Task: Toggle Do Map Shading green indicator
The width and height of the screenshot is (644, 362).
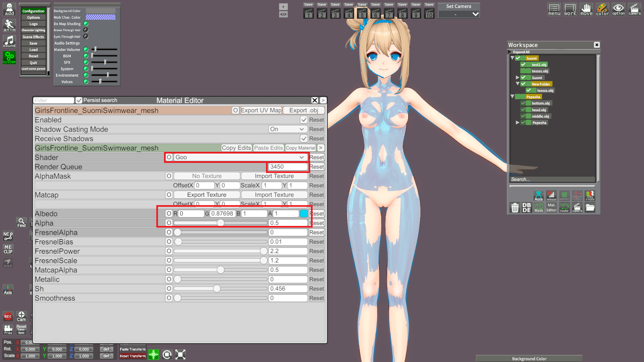Action: tap(86, 24)
